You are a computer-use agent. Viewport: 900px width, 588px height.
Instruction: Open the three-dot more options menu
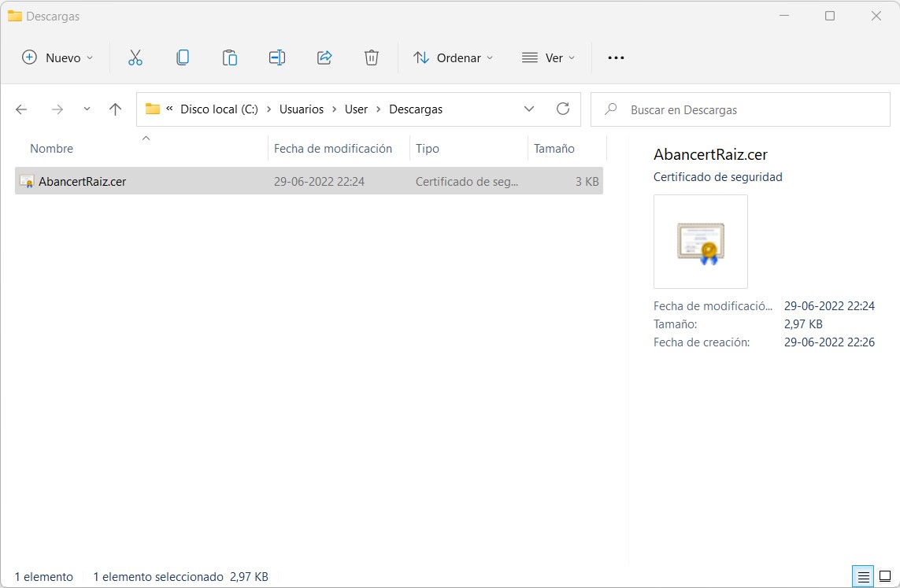pyautogui.click(x=616, y=57)
